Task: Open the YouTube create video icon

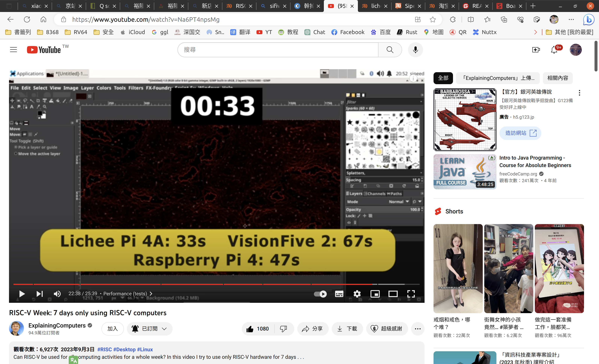Action: (x=536, y=50)
